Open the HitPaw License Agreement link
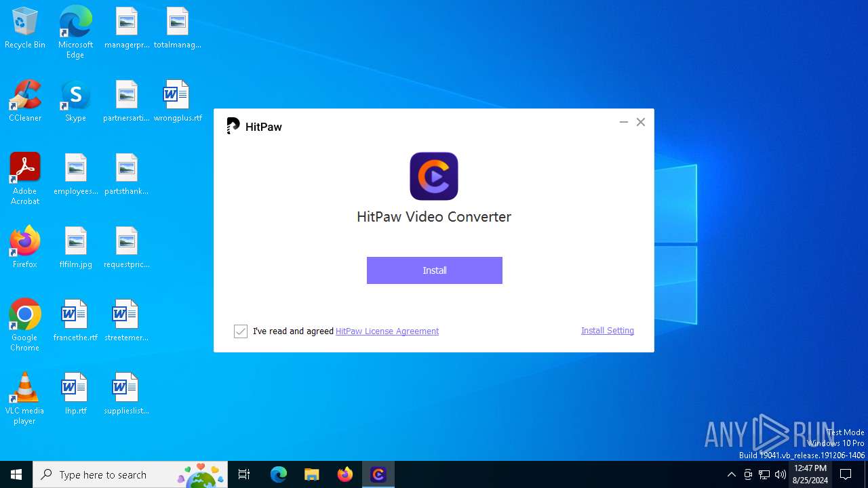The image size is (868, 488). coord(387,331)
